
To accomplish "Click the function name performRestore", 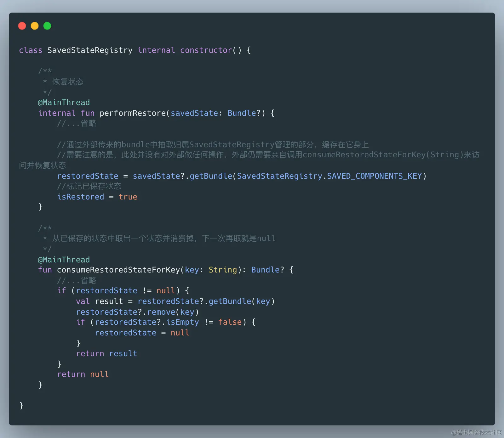I will pyautogui.click(x=133, y=113).
